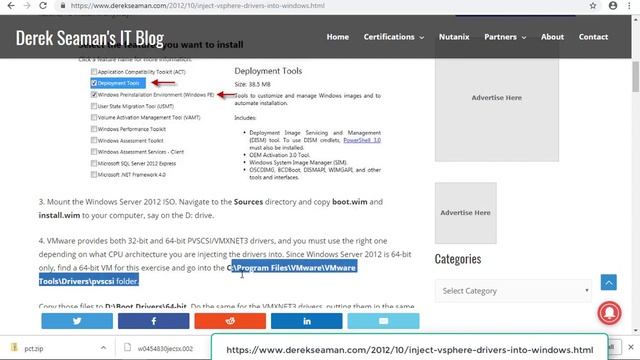The height and width of the screenshot is (360, 640).
Task: Click the browser forward arrow
Action: (27, 6)
